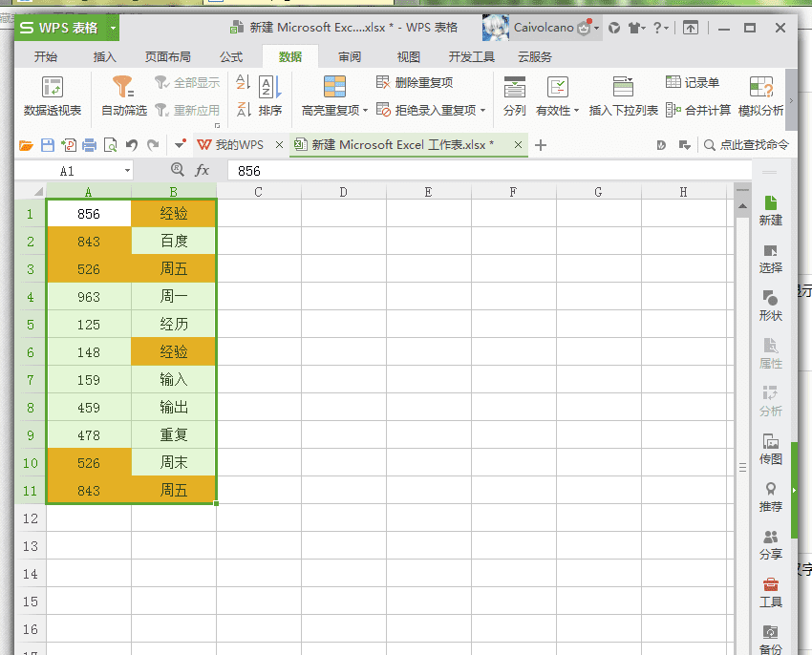Click the insert function fx icon

[x=202, y=170]
